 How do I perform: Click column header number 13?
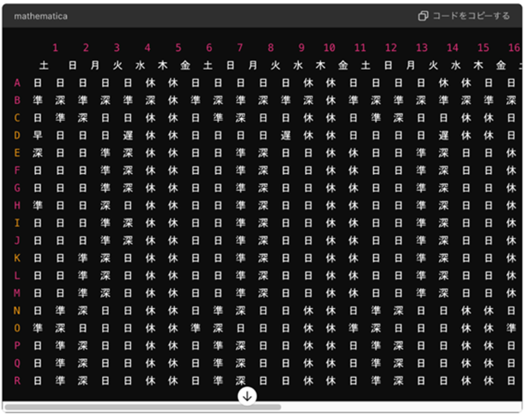tap(422, 48)
